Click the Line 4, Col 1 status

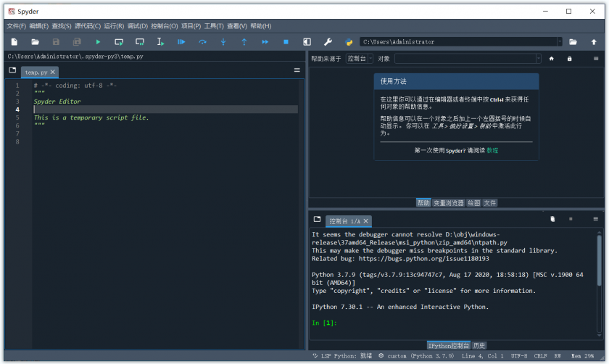pyautogui.click(x=482, y=356)
